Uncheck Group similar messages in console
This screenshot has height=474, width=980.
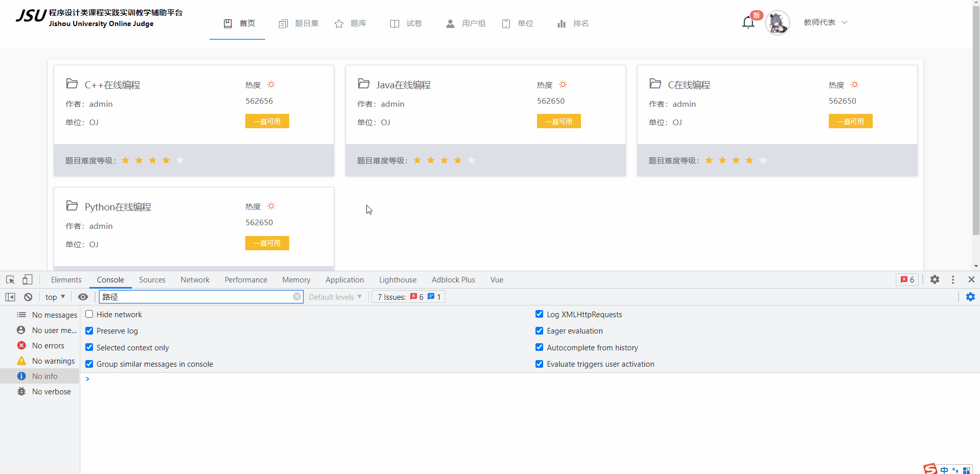pos(89,364)
